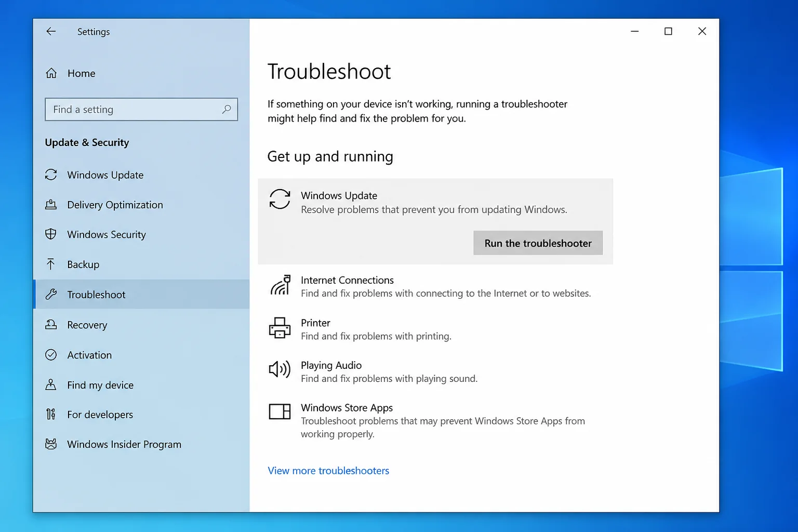Click the Update & Security heading
798x532 pixels.
pyautogui.click(x=87, y=142)
